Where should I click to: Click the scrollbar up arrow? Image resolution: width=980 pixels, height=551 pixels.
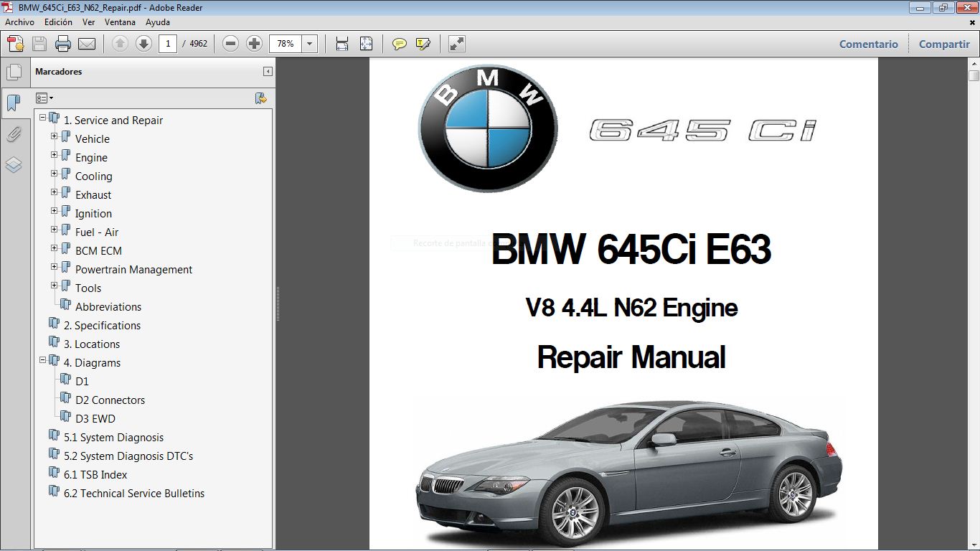coord(974,64)
